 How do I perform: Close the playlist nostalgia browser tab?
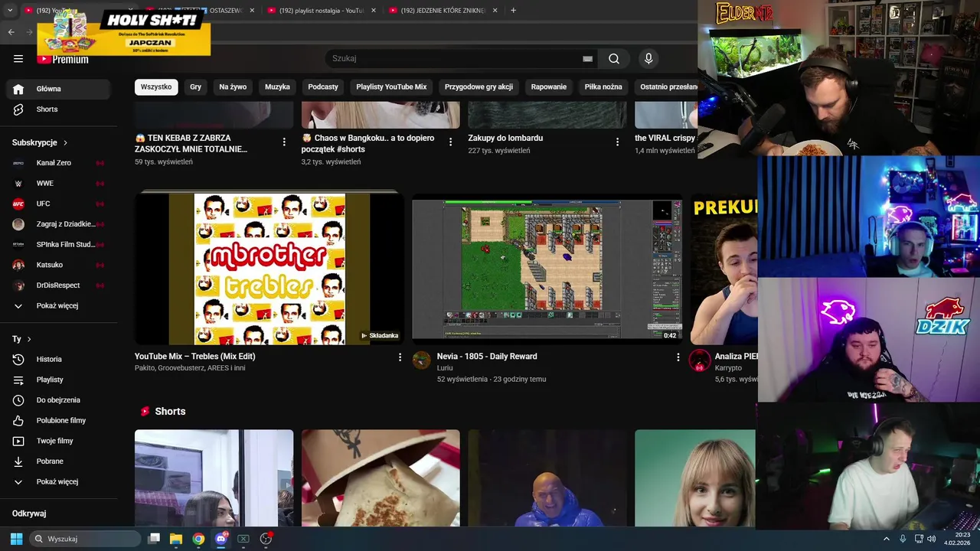coord(374,11)
